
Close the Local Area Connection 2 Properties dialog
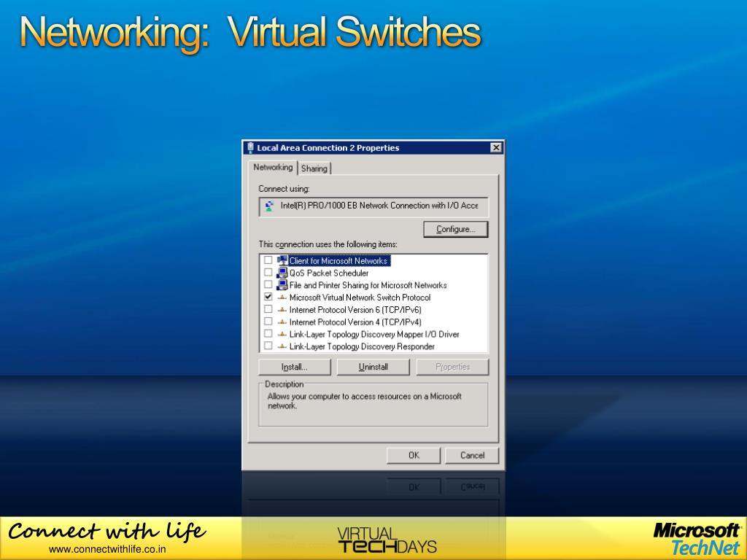pyautogui.click(x=496, y=147)
